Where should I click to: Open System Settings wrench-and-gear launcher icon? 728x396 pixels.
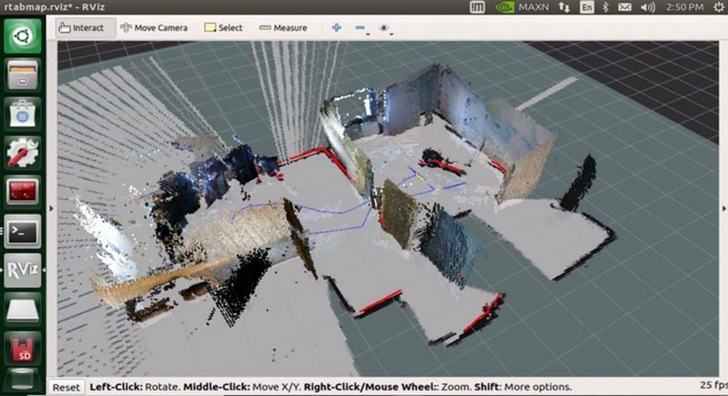tap(23, 153)
